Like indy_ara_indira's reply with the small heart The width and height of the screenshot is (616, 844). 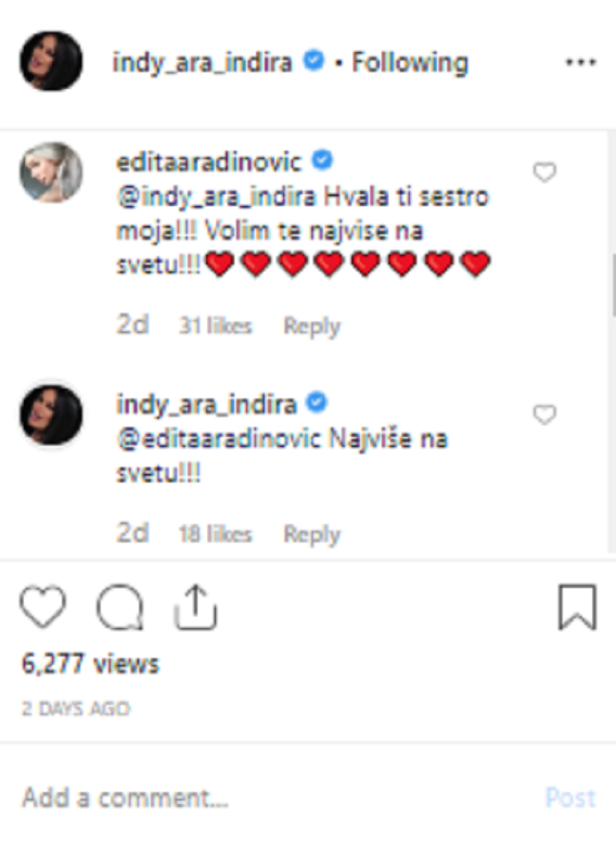point(545,415)
